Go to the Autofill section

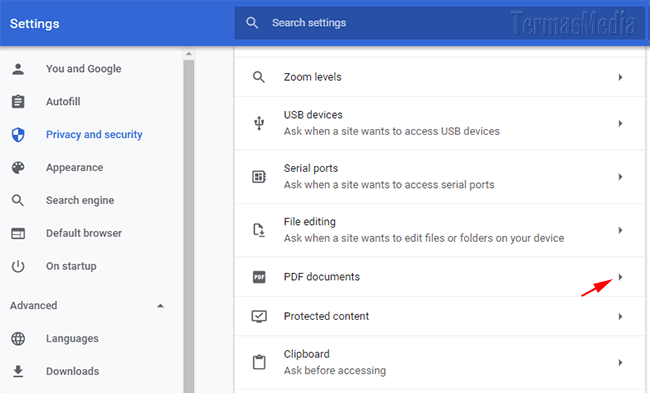[63, 102]
